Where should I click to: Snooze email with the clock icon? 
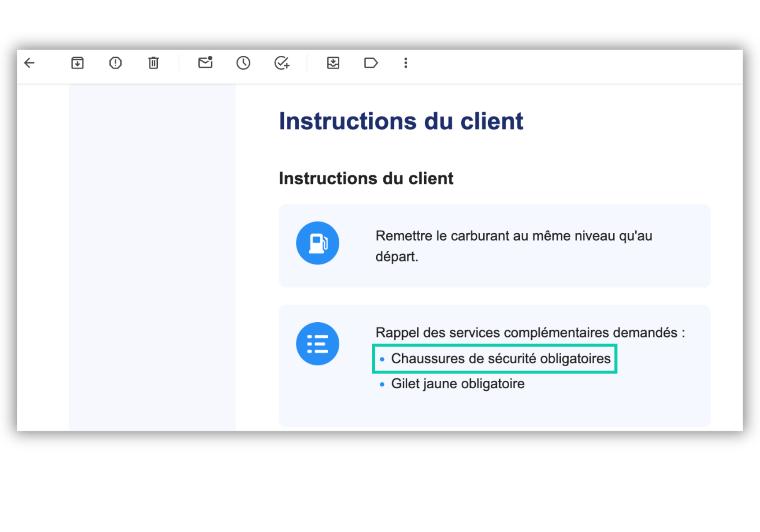[244, 63]
